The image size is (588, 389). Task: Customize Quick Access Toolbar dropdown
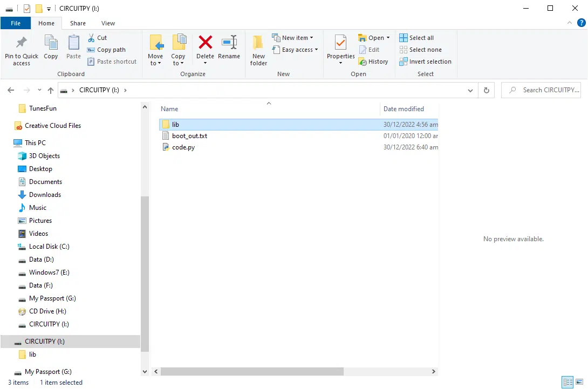click(x=49, y=9)
